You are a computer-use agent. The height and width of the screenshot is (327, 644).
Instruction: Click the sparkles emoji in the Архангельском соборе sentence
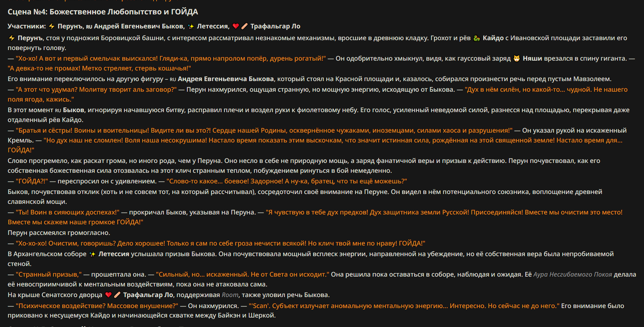pyautogui.click(x=93, y=254)
